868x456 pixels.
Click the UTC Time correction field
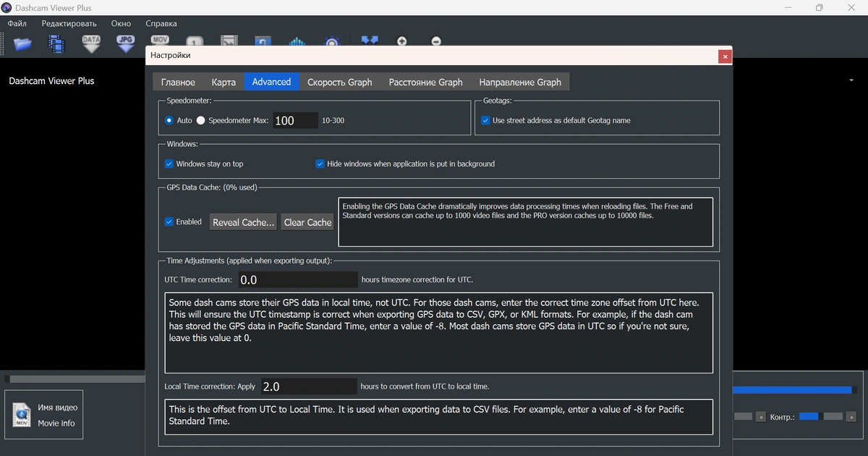tap(297, 279)
